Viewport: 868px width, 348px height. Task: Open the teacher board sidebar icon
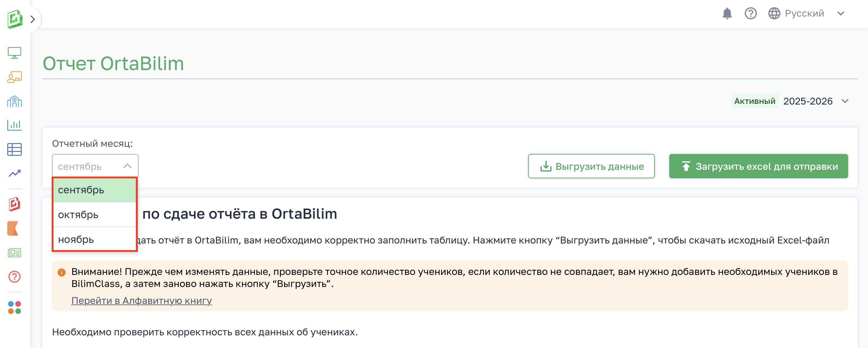(x=14, y=77)
